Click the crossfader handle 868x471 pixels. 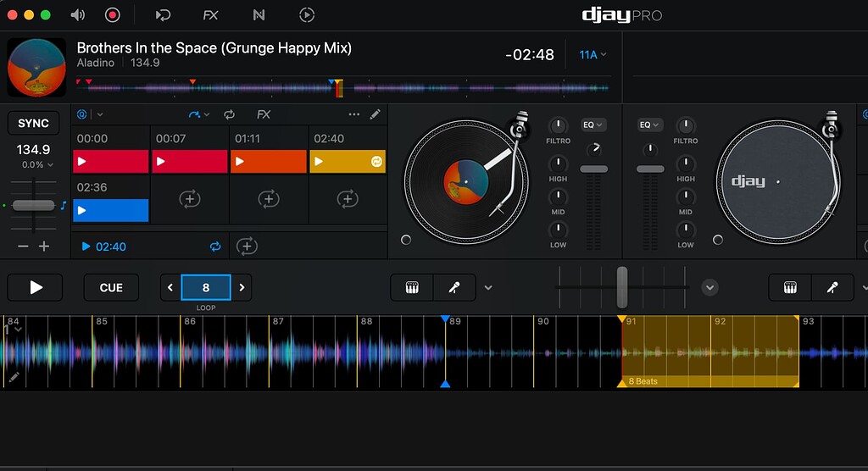pos(622,287)
